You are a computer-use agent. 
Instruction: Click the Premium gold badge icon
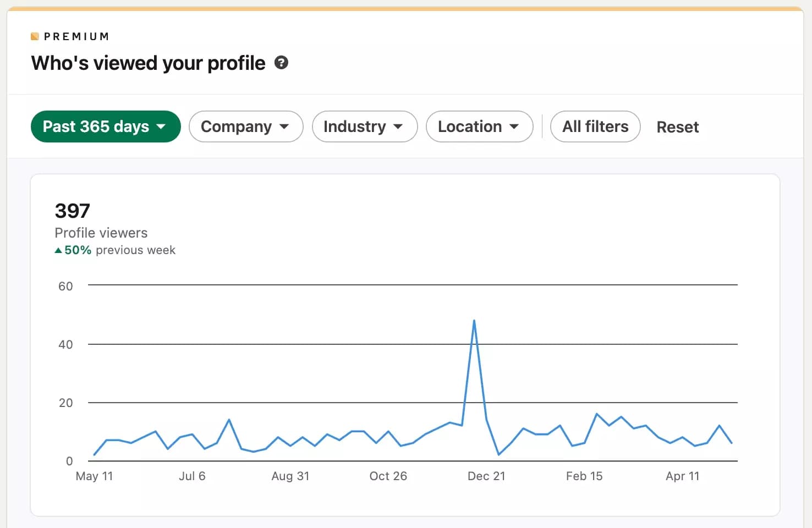35,36
